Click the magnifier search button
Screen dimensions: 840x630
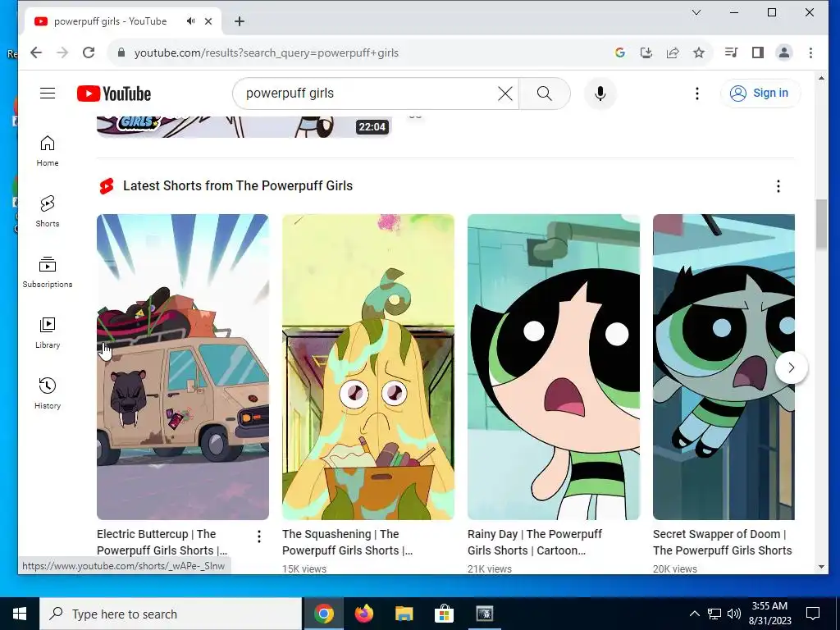point(545,94)
